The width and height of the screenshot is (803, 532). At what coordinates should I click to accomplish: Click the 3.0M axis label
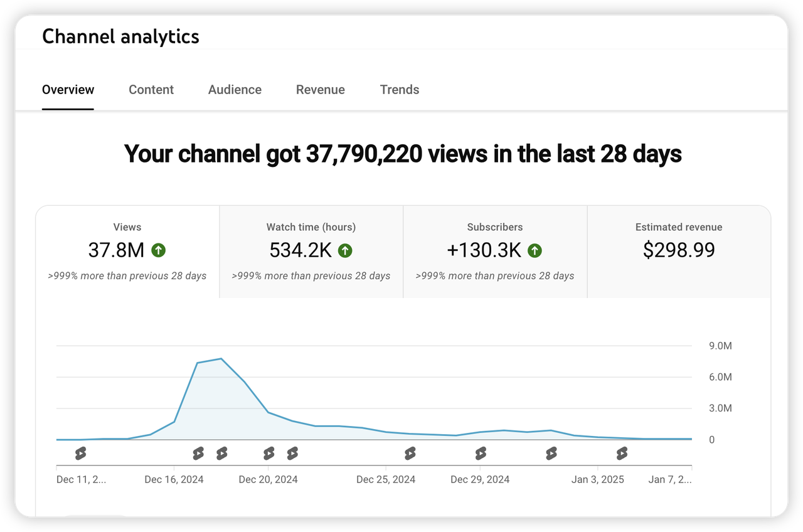(x=721, y=408)
